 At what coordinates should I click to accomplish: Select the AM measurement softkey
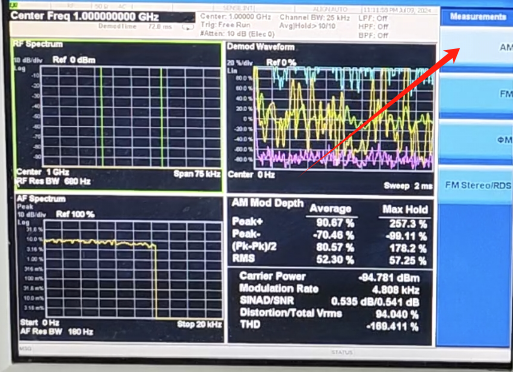tap(477, 48)
